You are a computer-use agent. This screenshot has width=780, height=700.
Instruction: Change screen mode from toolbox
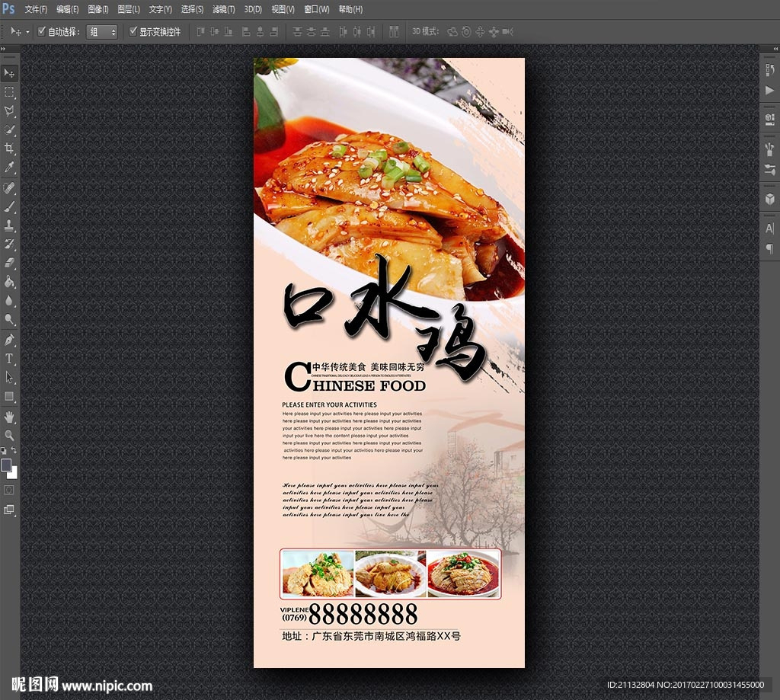(9, 510)
